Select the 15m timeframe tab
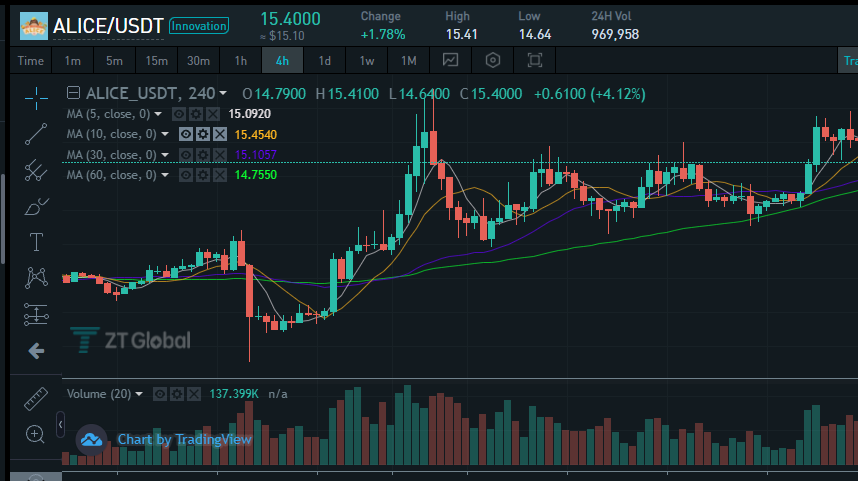This screenshot has height=481, width=858. click(156, 60)
